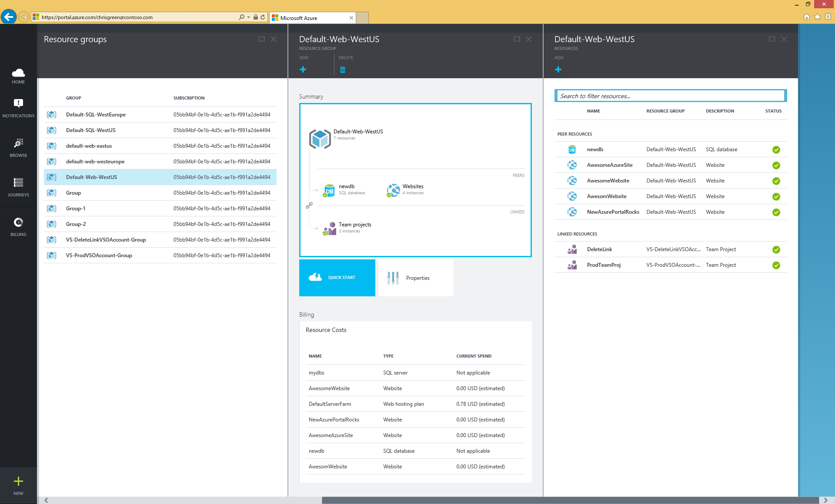Open the Quick Start tile
Image resolution: width=835 pixels, height=504 pixels.
(x=337, y=278)
